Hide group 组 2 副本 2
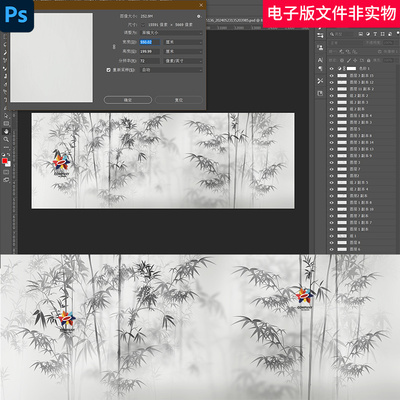The height and width of the screenshot is (400, 400). (331, 96)
